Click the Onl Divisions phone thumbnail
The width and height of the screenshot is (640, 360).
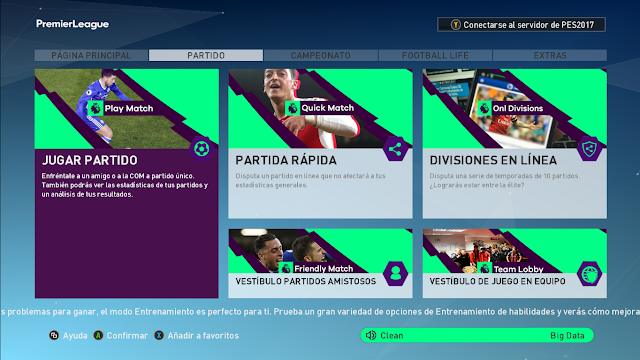515,109
